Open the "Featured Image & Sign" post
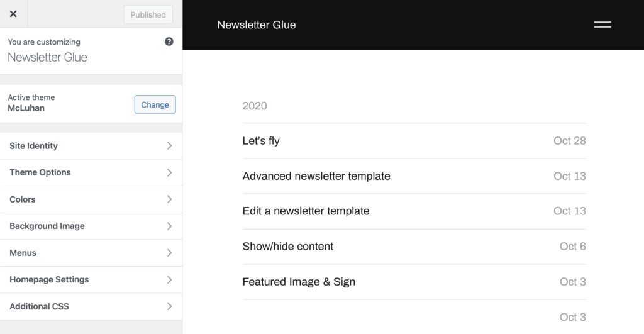Image resolution: width=644 pixels, height=334 pixels. tap(299, 282)
